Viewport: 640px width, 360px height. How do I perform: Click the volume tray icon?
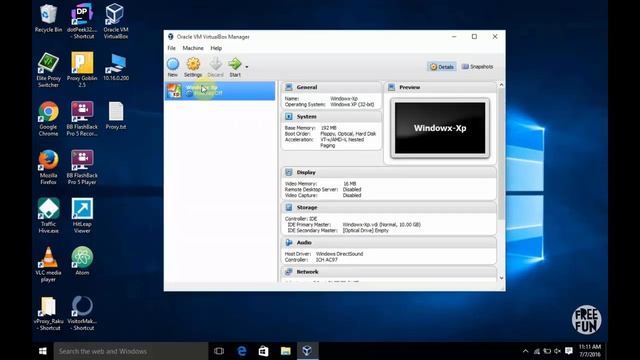pos(557,351)
